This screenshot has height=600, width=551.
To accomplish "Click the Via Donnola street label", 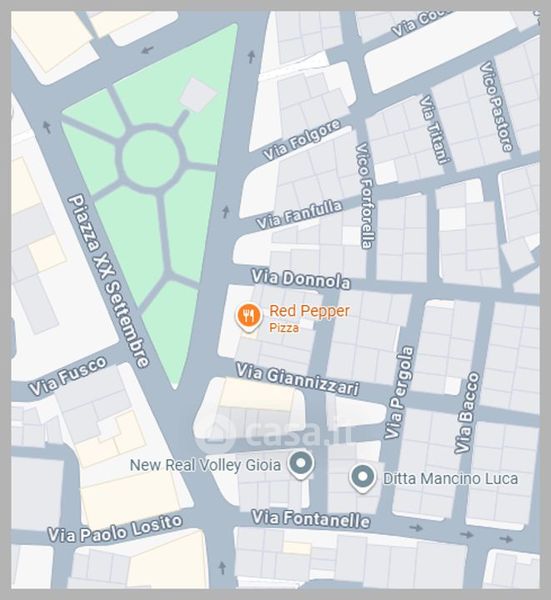I will click(301, 279).
